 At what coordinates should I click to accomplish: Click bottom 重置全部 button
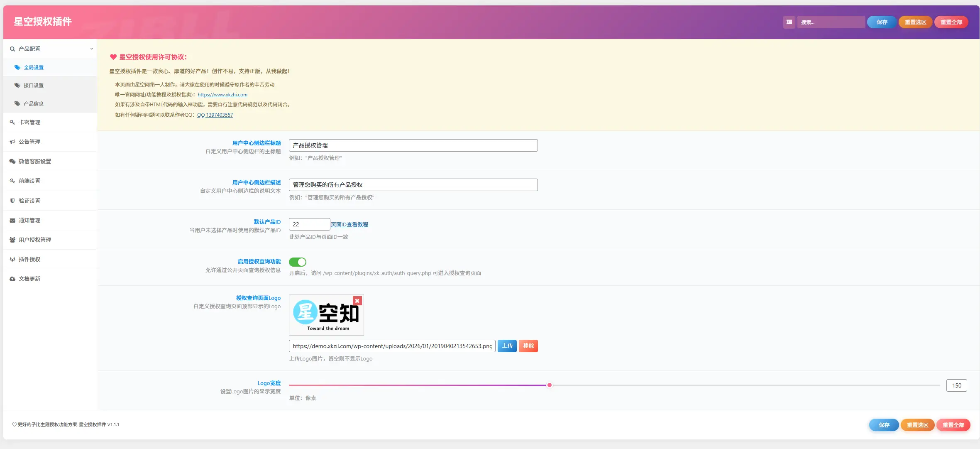click(x=953, y=425)
